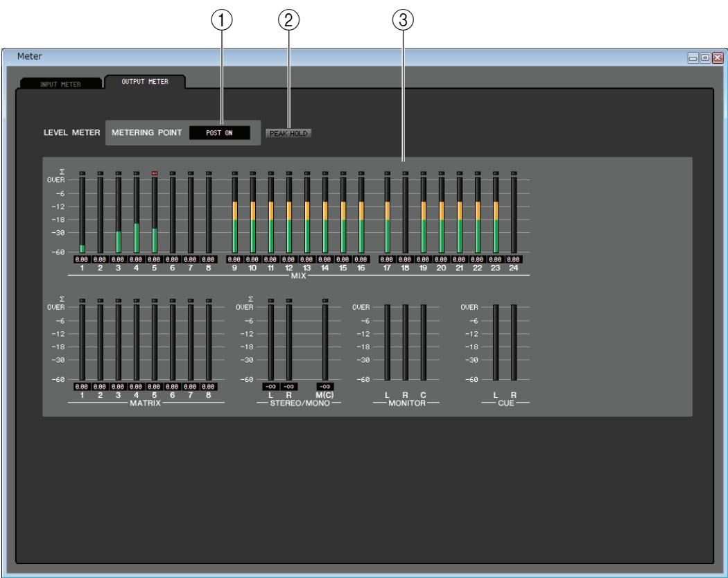
Task: Click the MONITOR L level meter
Action: pyautogui.click(x=387, y=342)
